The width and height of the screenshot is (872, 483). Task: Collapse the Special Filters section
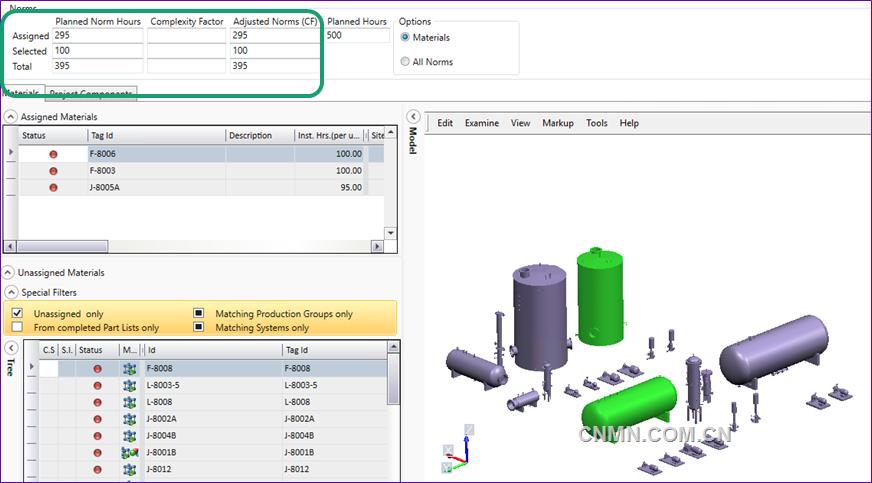point(10,292)
